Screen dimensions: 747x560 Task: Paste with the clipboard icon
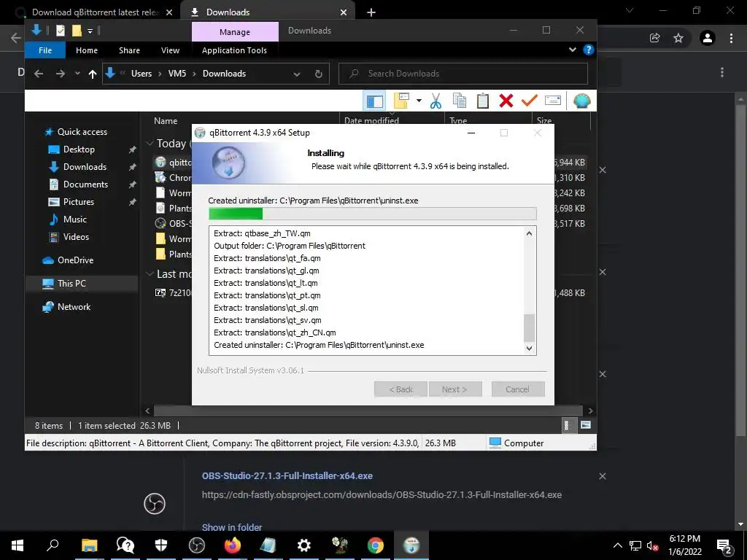click(x=483, y=101)
